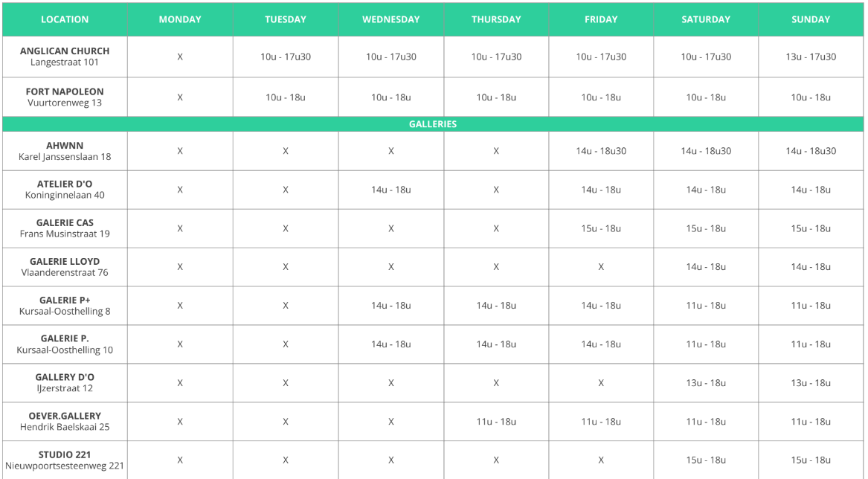Click Anglican Church Sunday hours 13u - 17u30
Viewport: 868px width, 479px height.
pyautogui.click(x=811, y=57)
